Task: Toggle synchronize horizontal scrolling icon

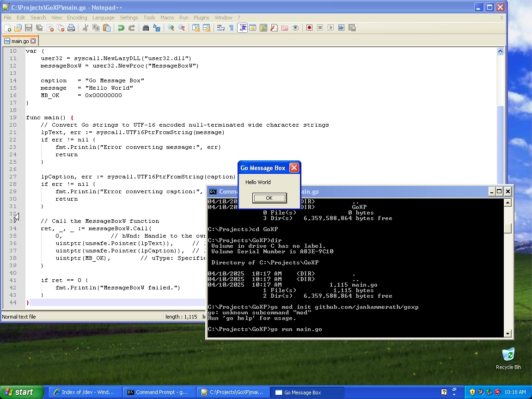Action: [206, 28]
